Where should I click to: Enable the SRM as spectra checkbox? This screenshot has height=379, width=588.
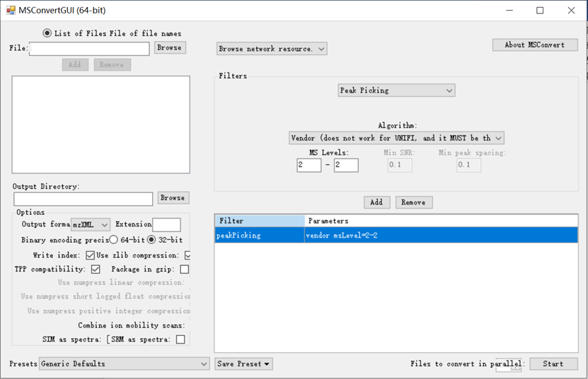[x=180, y=339]
